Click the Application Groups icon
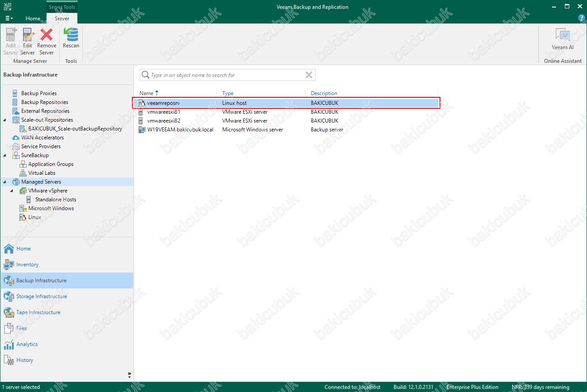The image size is (587, 392). click(x=23, y=164)
